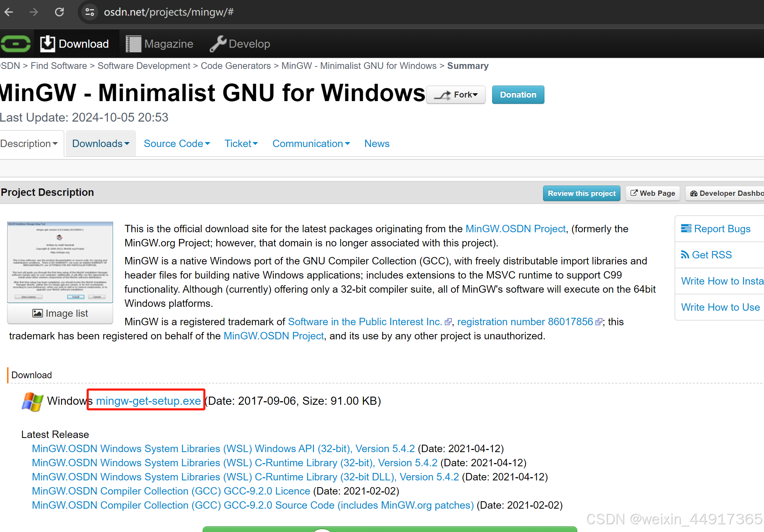This screenshot has width=764, height=532.
Task: Open site info icon in address bar
Action: (90, 12)
